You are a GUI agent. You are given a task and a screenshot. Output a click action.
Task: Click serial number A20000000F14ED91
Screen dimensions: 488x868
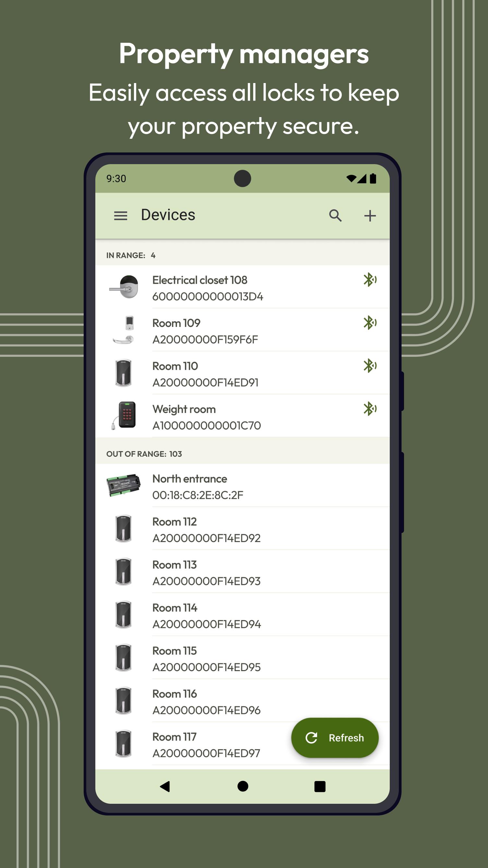point(206,383)
